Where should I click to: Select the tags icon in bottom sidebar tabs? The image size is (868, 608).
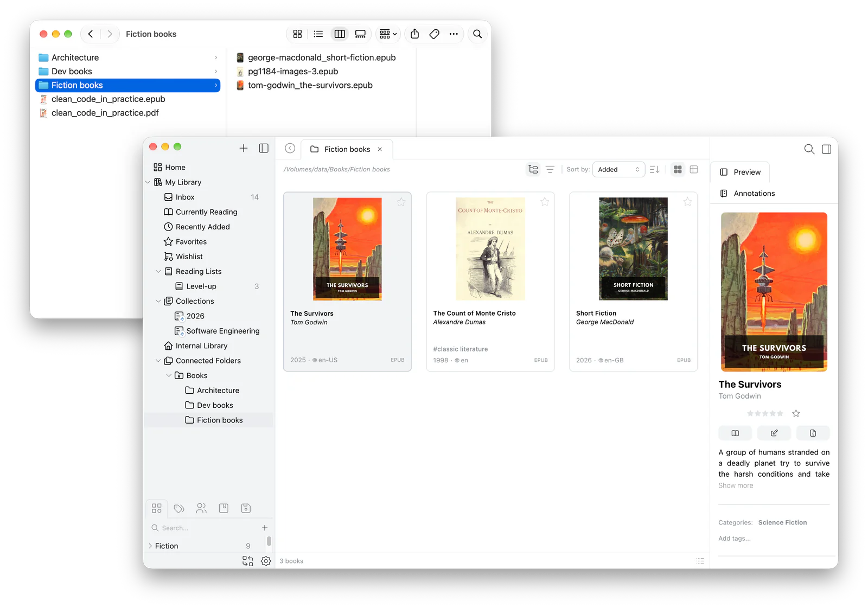[x=179, y=508]
